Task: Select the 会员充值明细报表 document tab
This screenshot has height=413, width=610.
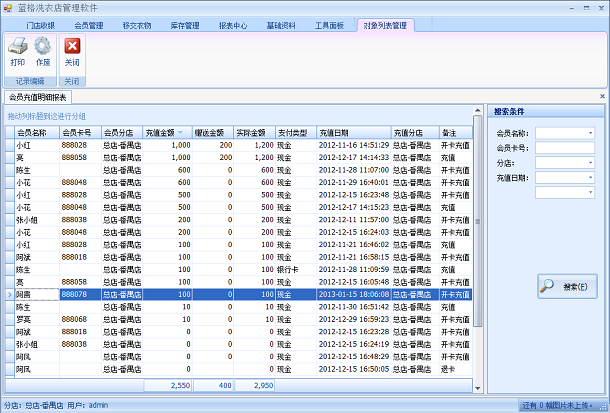Action: 38,97
